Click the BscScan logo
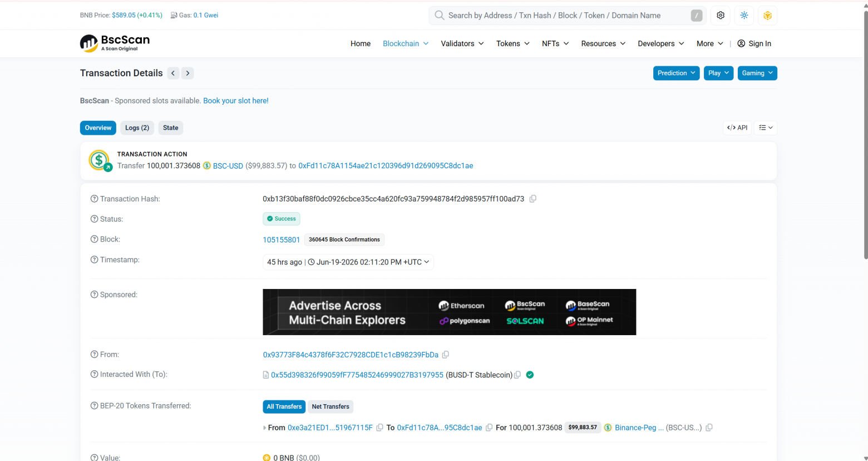This screenshot has width=868, height=461. [115, 43]
